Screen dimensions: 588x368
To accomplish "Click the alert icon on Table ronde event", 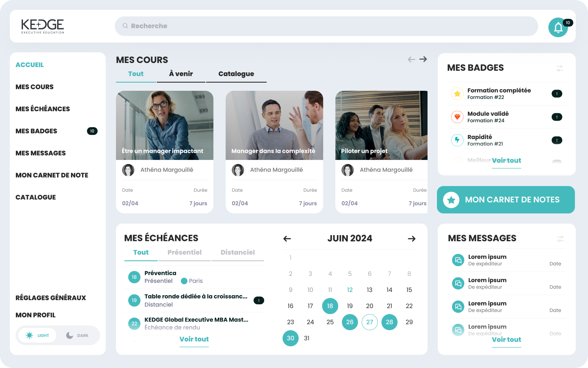I will tap(258, 301).
